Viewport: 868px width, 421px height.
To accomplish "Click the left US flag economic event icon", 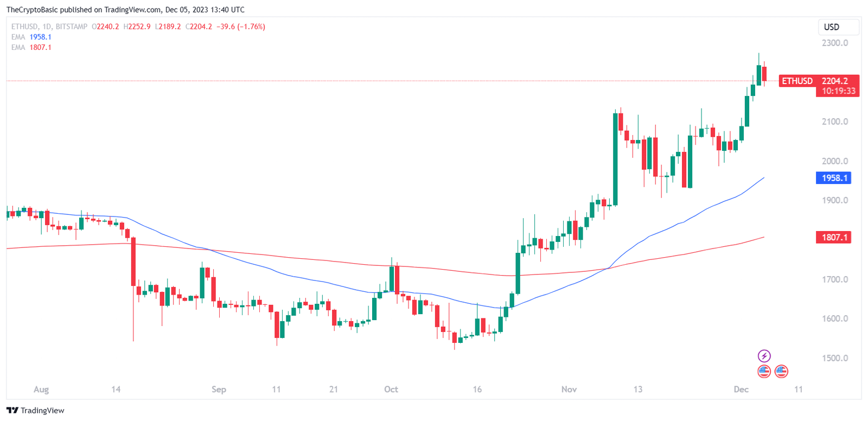I will pos(764,372).
